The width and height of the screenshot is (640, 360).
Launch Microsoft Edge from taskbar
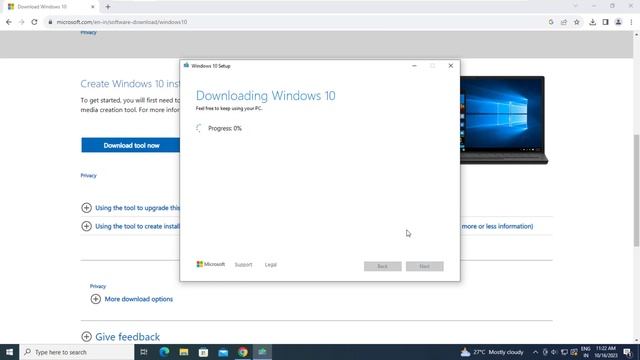pos(164,352)
